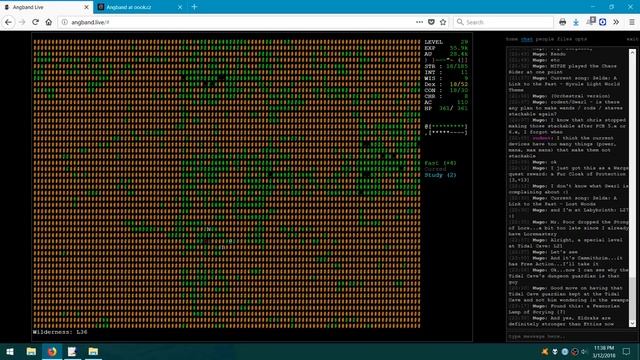The width and height of the screenshot is (640, 360).
Task: Close the Angband at oook.cz tab
Action: coord(180,7)
